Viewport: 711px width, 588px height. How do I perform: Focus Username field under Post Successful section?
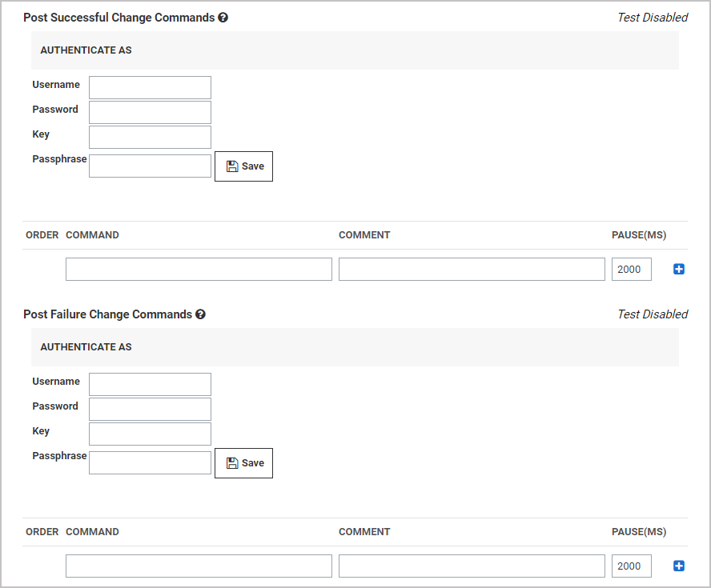[150, 87]
